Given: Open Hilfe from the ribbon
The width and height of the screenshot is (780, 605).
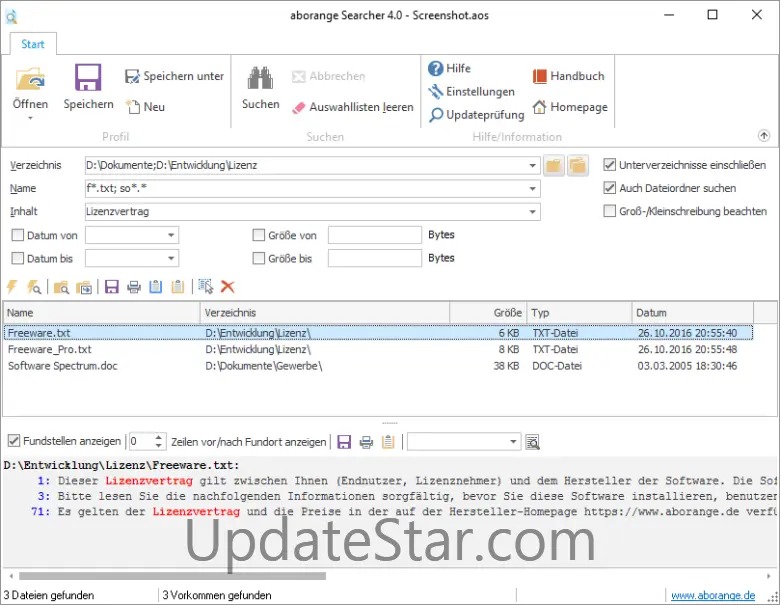Looking at the screenshot, I should pos(449,68).
